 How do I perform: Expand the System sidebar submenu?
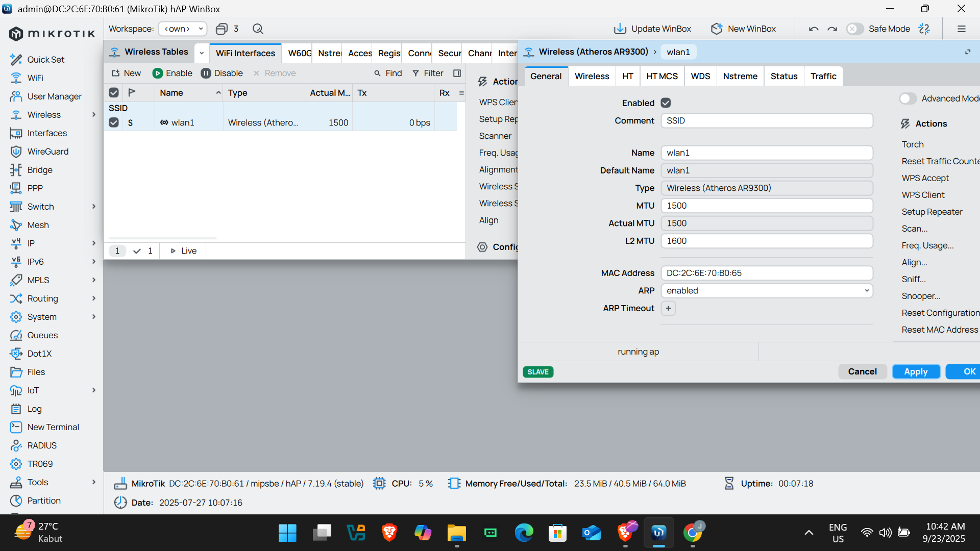pyautogui.click(x=94, y=316)
